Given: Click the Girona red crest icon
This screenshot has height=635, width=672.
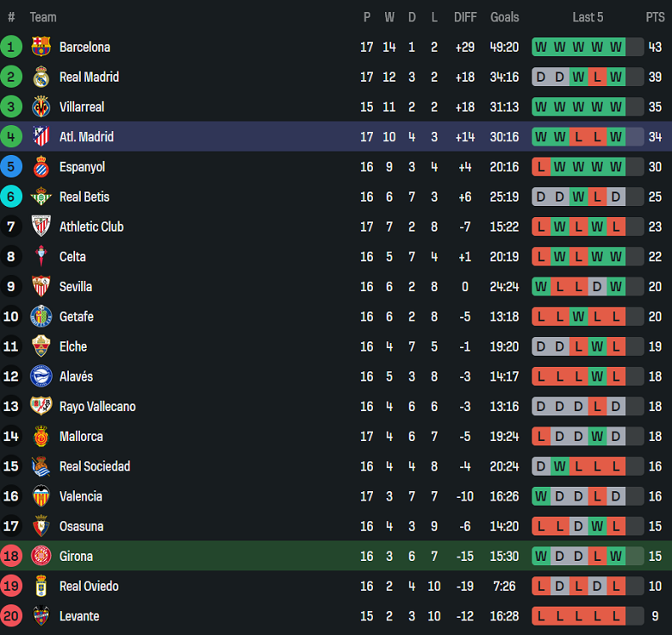Looking at the screenshot, I should 40,556.
